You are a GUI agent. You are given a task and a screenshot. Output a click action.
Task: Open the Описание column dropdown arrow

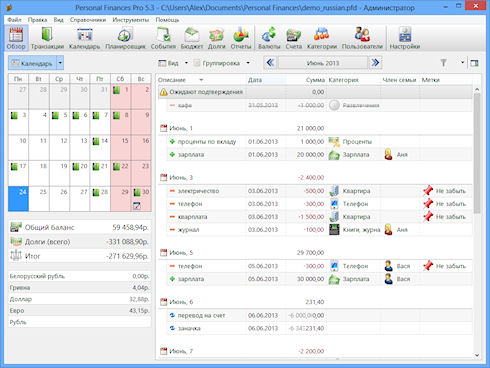click(201, 80)
